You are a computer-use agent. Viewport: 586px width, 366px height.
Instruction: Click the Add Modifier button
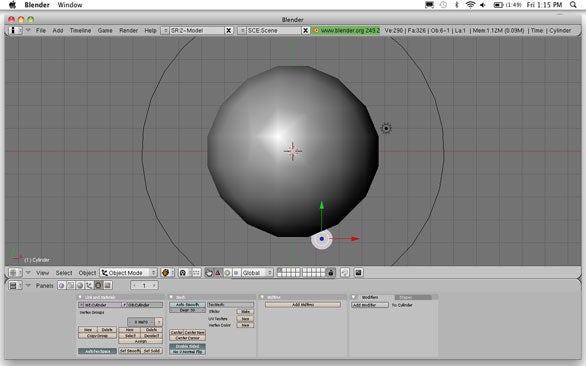(x=370, y=305)
